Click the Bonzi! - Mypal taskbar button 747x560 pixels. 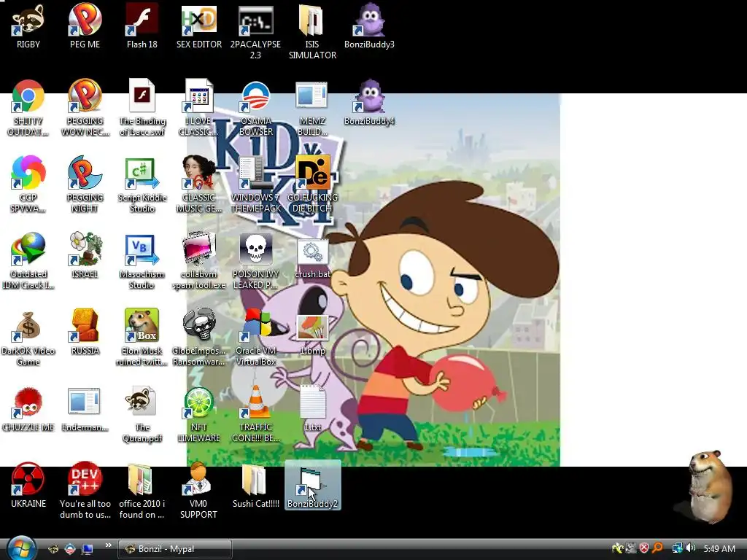tap(175, 549)
